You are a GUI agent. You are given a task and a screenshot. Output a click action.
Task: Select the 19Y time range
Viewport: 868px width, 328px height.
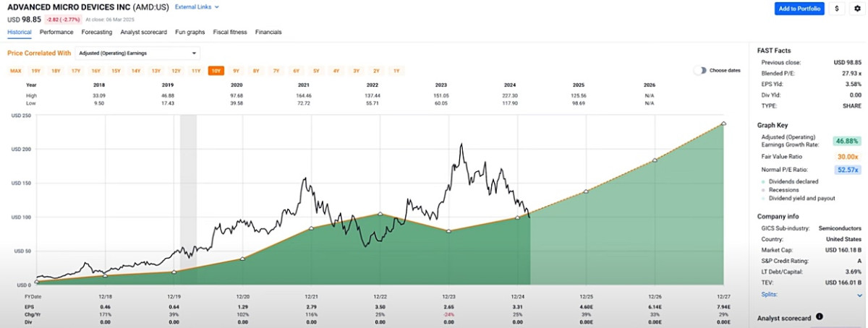click(35, 71)
